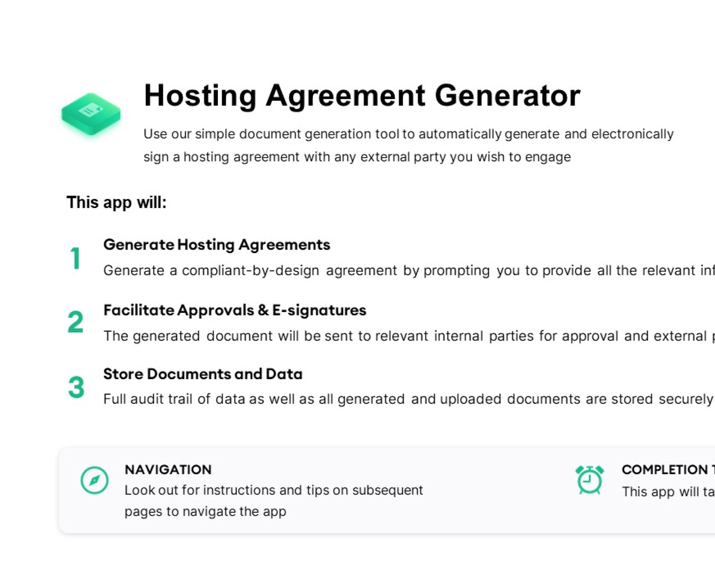Click the Hosting Agreement Generator title

click(x=362, y=96)
